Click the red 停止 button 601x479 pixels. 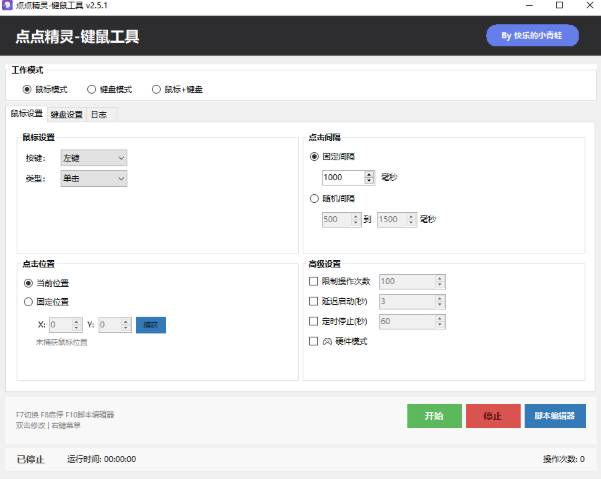coord(493,416)
